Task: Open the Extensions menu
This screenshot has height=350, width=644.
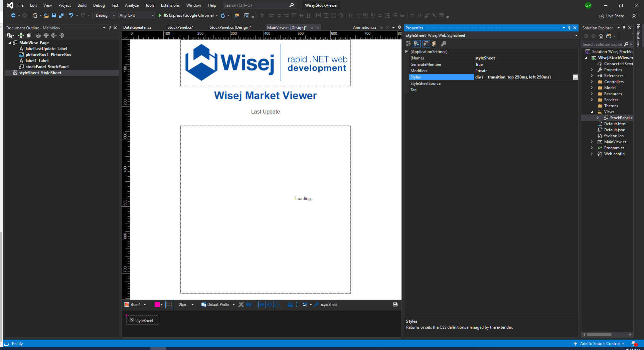Action: click(170, 5)
